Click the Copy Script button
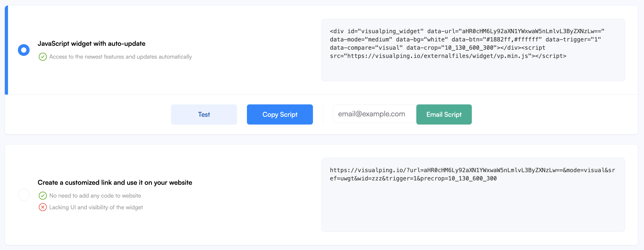 click(280, 114)
